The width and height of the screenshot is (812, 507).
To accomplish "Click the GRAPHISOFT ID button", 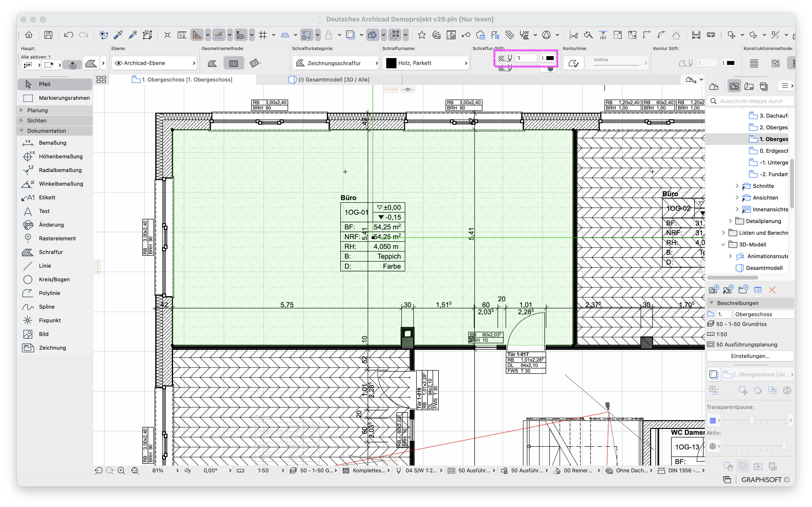I will [x=765, y=480].
